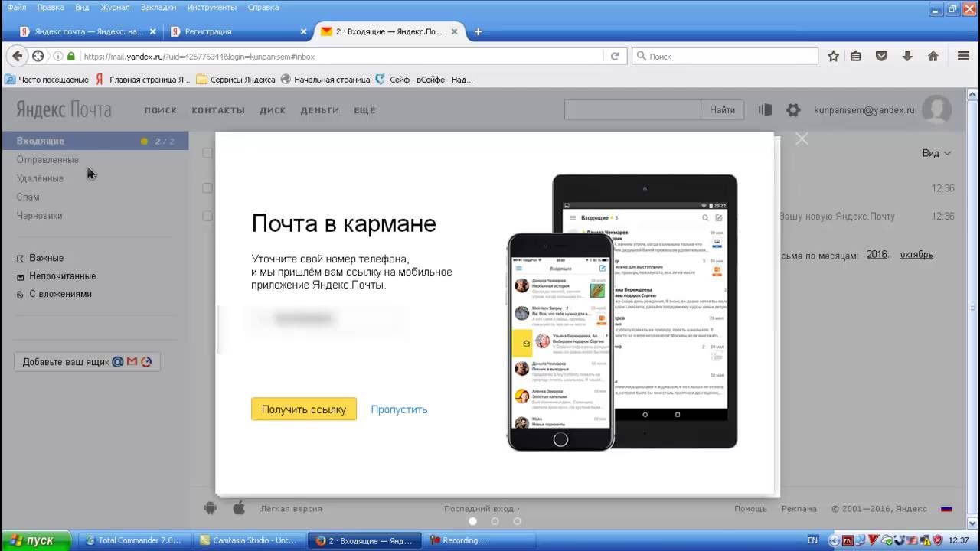The height and width of the screenshot is (551, 980).
Task: Open the downloads arrow icon
Action: [x=907, y=56]
